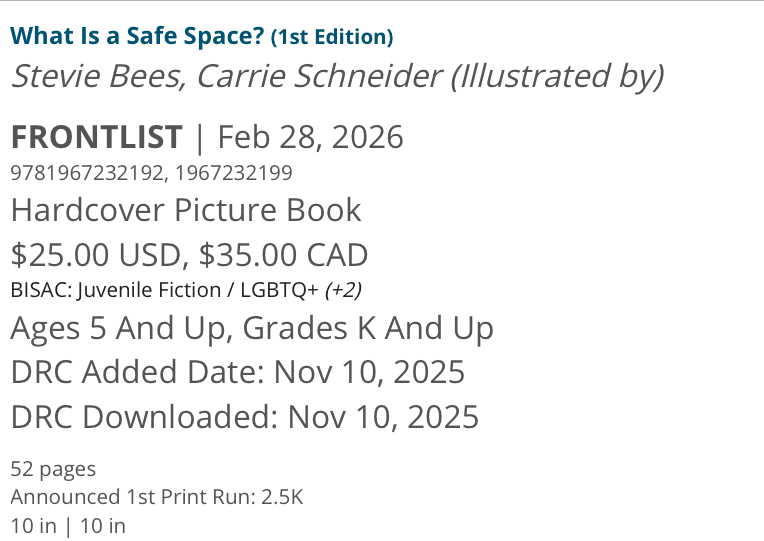
Task: Expand the (+2) additional BISAC categories
Action: pos(343,290)
